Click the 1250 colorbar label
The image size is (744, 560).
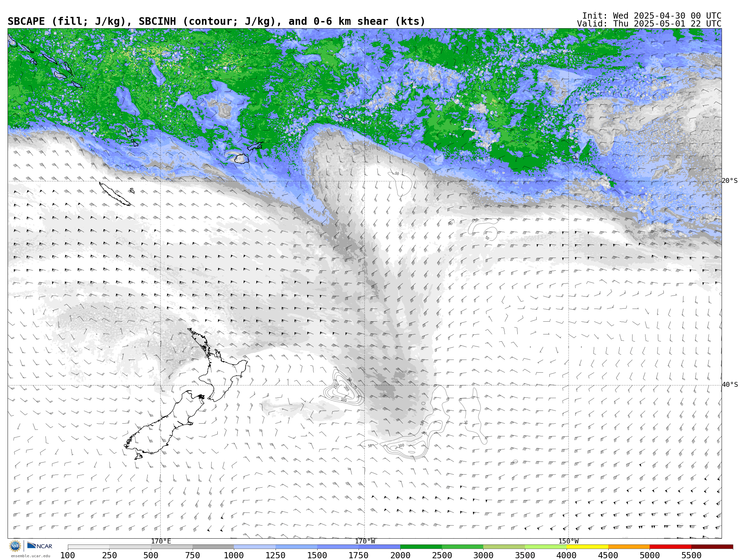pos(276,556)
